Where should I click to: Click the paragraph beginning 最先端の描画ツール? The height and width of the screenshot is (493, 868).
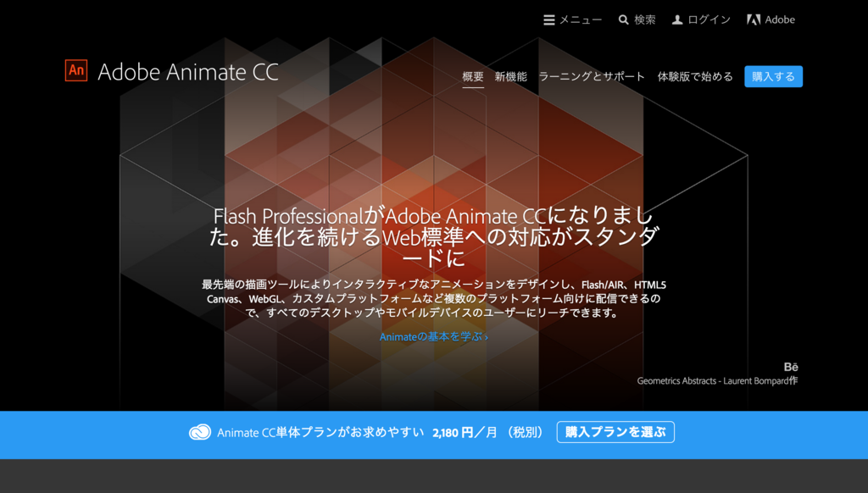coord(434,299)
